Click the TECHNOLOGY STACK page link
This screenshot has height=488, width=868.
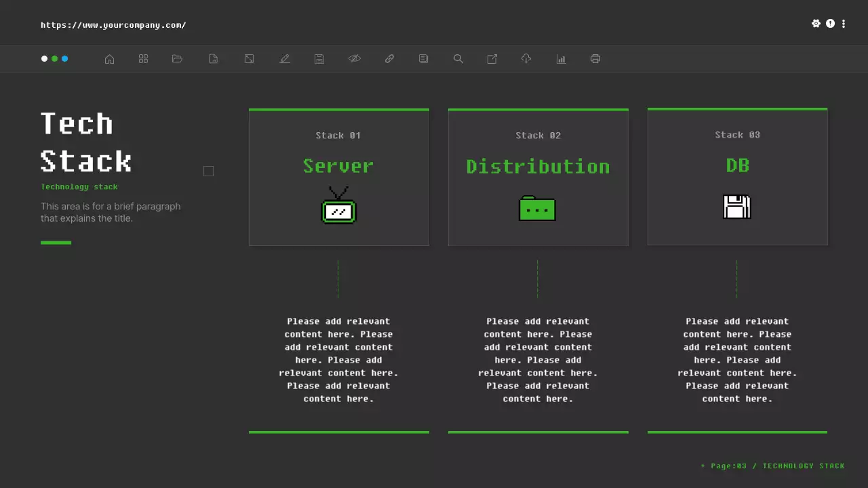[x=804, y=466]
